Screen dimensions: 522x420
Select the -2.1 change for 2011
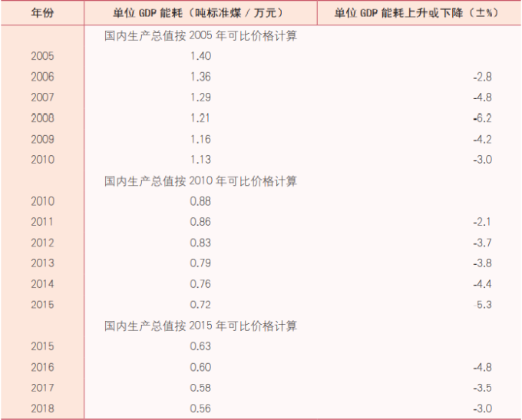click(x=482, y=223)
